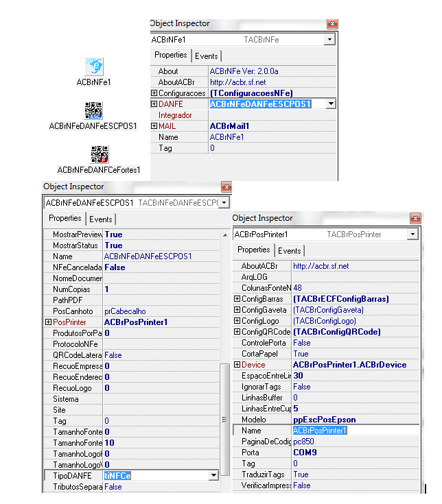Select the EspacoEntreLinhas value 30

click(x=298, y=376)
